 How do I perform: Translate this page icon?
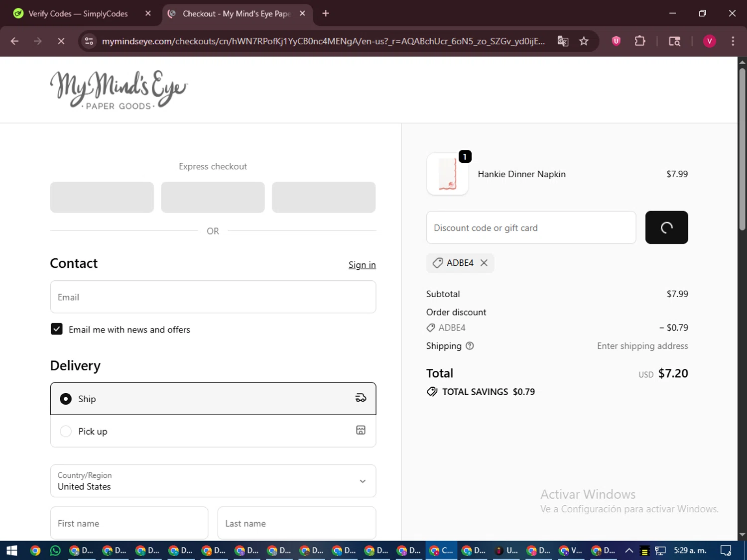[x=563, y=41]
